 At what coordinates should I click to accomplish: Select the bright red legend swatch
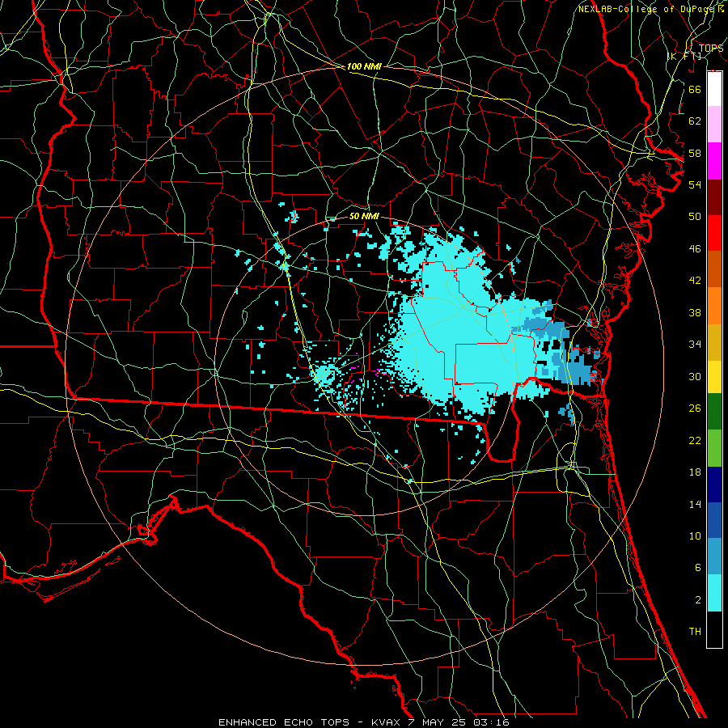tap(714, 233)
